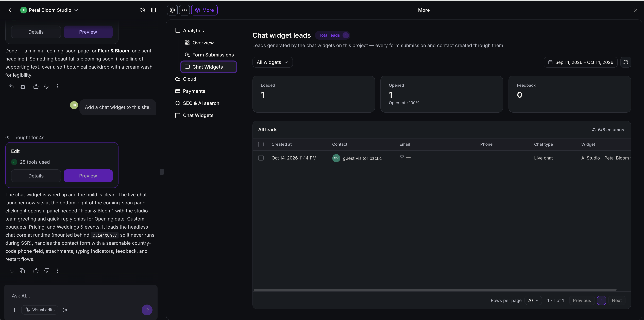The height and width of the screenshot is (320, 644).
Task: Click Preview in the Edit tools card
Action: tap(88, 176)
